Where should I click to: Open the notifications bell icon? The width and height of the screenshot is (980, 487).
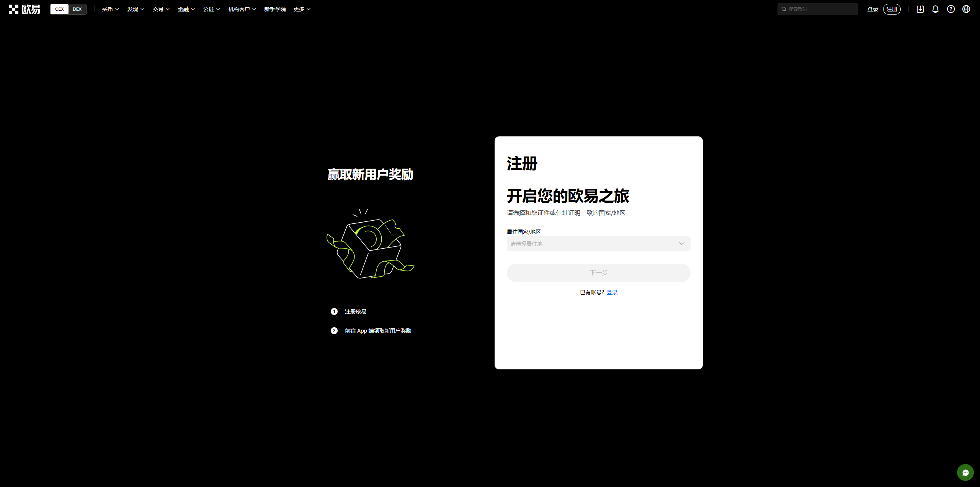[935, 9]
